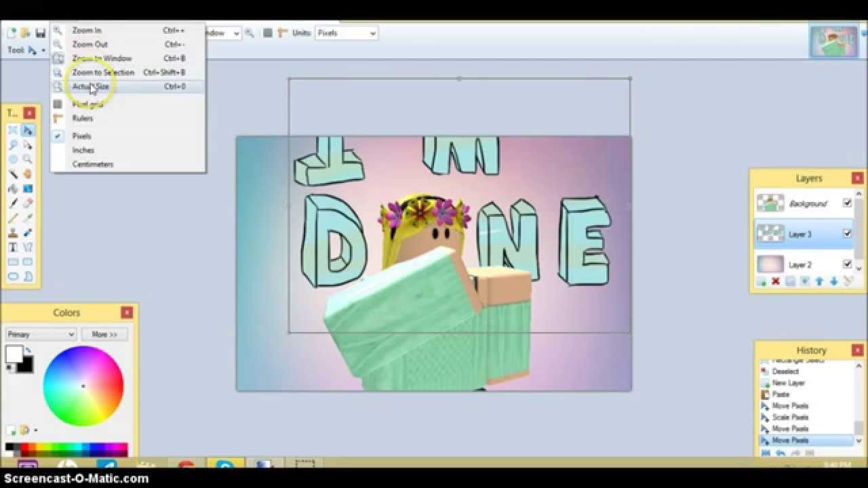This screenshot has height=488, width=868.
Task: Choose Inches unit in View menu
Action: pos(127,150)
